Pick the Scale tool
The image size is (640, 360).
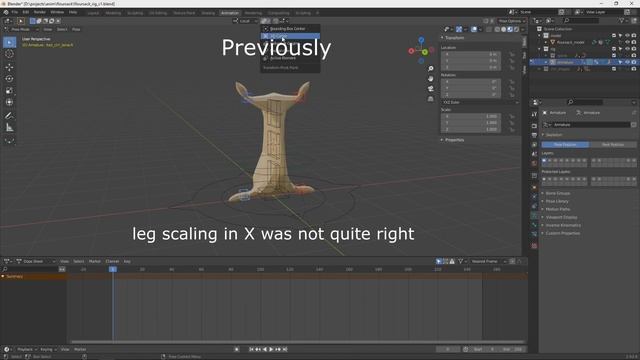click(9, 91)
